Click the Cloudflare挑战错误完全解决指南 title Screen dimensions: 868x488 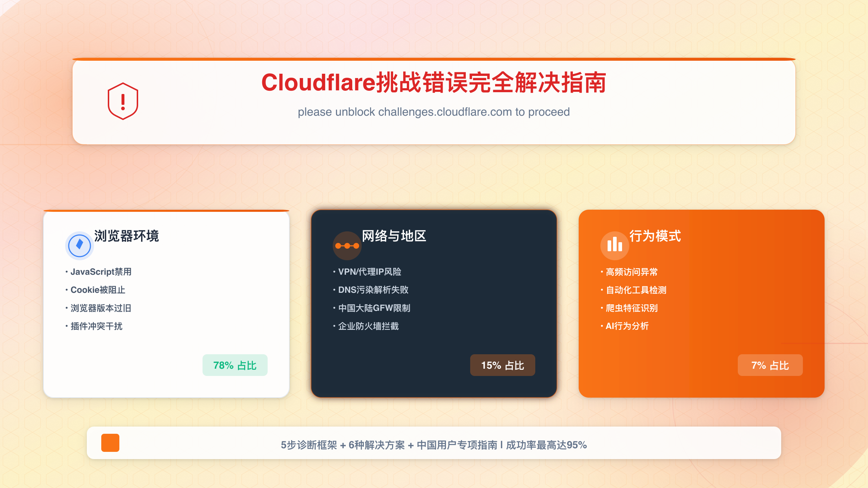click(x=434, y=83)
